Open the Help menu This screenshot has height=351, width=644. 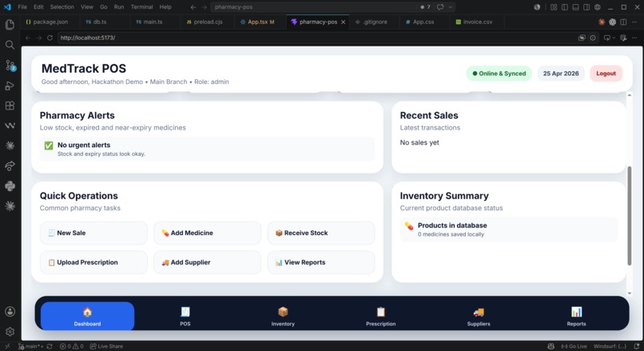(165, 7)
